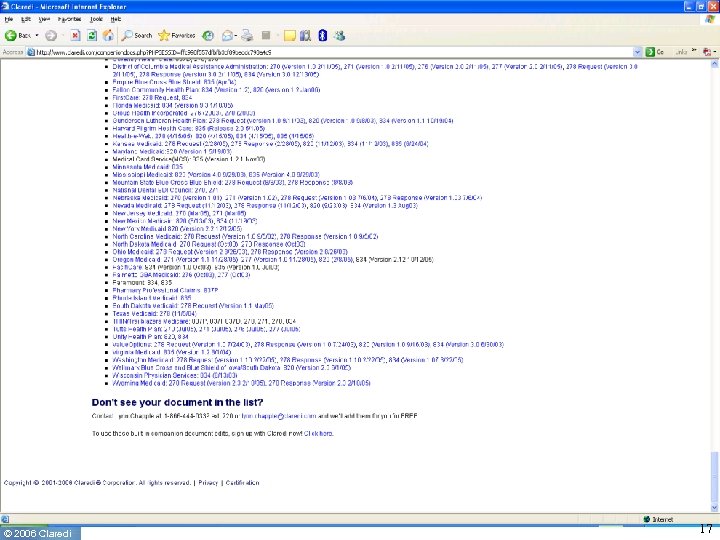Open the Research books icon
The image size is (720, 540).
point(305,35)
